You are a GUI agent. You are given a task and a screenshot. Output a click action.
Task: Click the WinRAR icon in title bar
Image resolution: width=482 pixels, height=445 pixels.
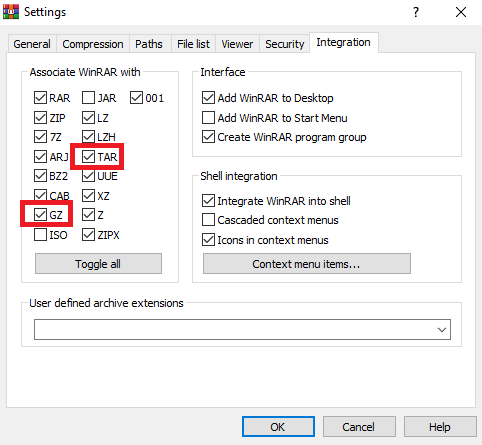click(11, 12)
